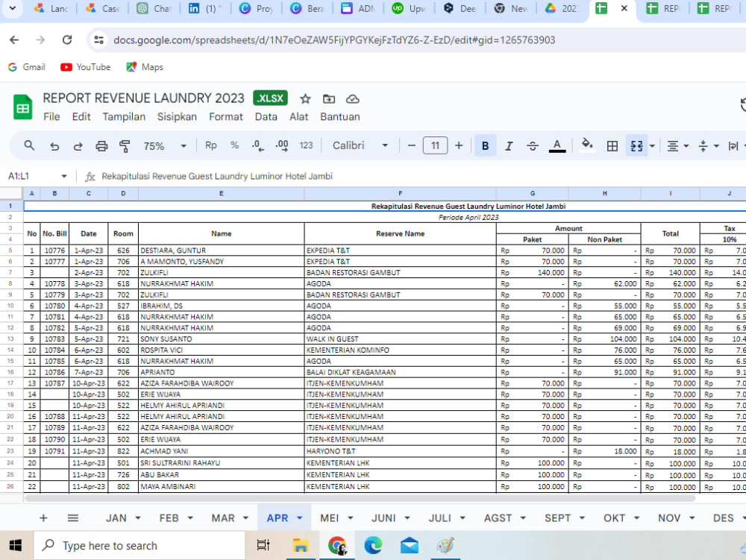Toggle merge cells button
Screen dimensions: 746x560
point(636,146)
